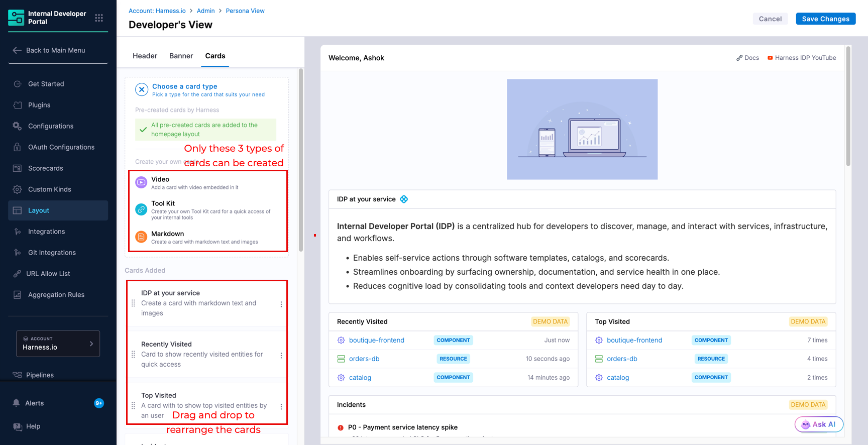Click the Help chat icon

(x=18, y=426)
